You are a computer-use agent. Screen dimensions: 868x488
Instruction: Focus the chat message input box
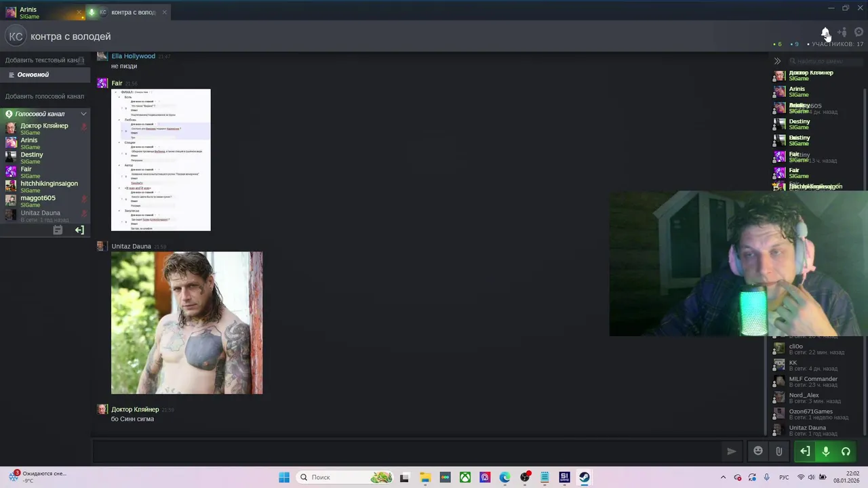[406, 451]
